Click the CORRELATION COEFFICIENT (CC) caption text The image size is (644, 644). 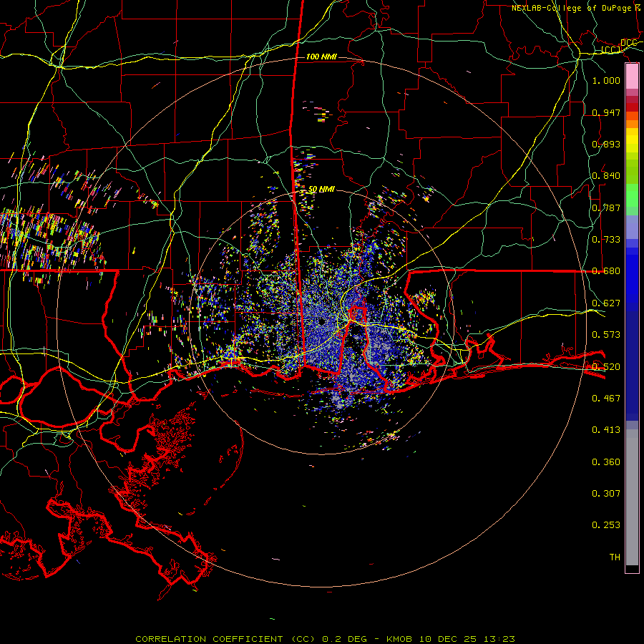coord(225,639)
